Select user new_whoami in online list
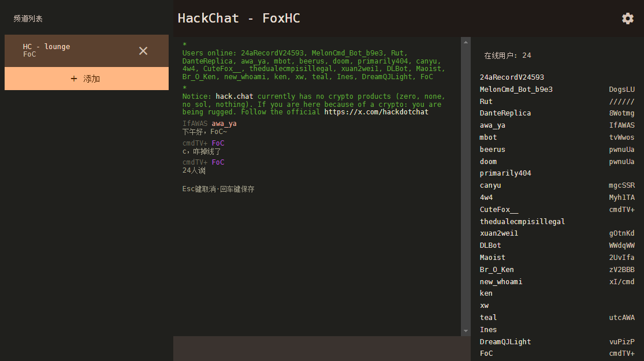Image resolution: width=644 pixels, height=361 pixels. (x=501, y=282)
